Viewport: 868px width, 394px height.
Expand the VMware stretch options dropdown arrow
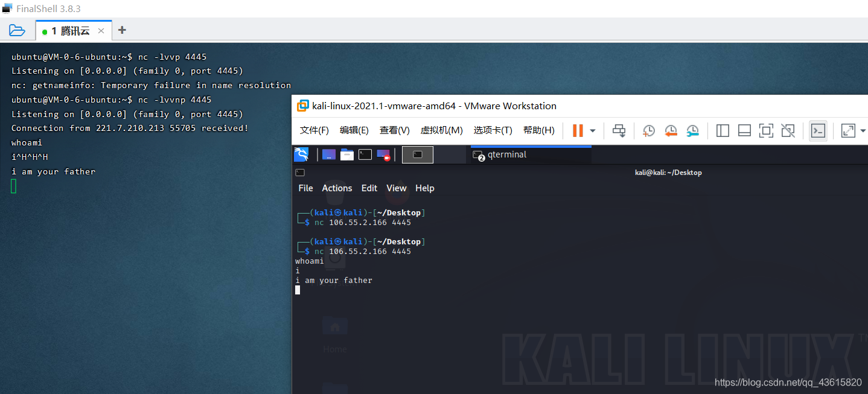point(863,130)
